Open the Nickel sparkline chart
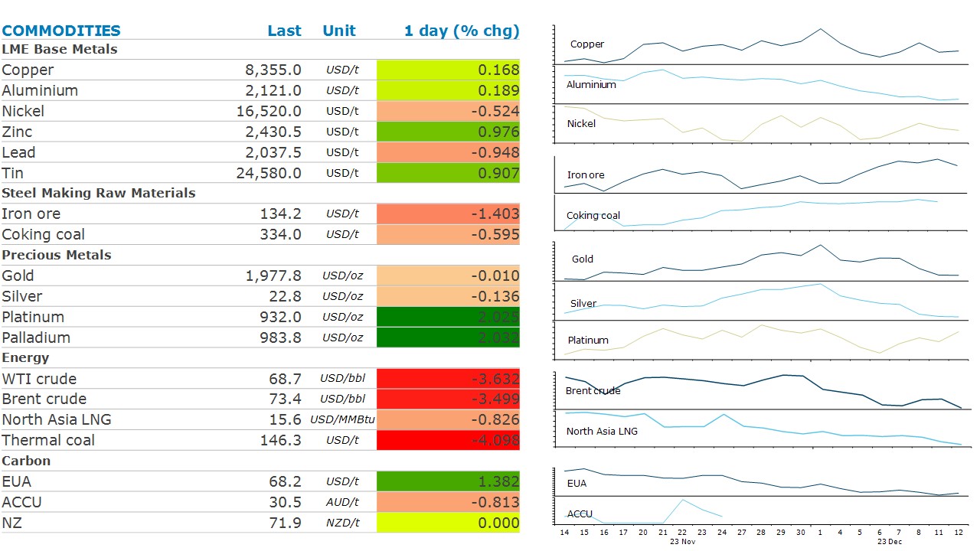This screenshot has height=551, width=980. [761, 124]
